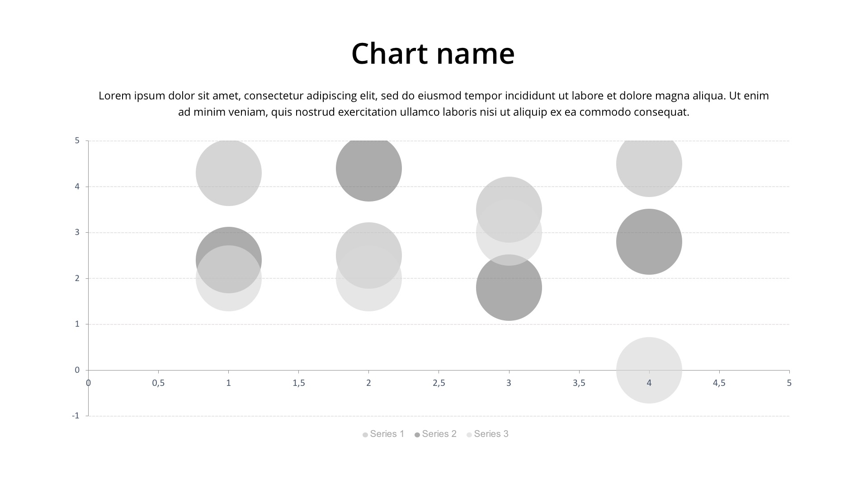Click the dark bubble above x-value 2
Screen dimensions: 868x488
coord(368,168)
